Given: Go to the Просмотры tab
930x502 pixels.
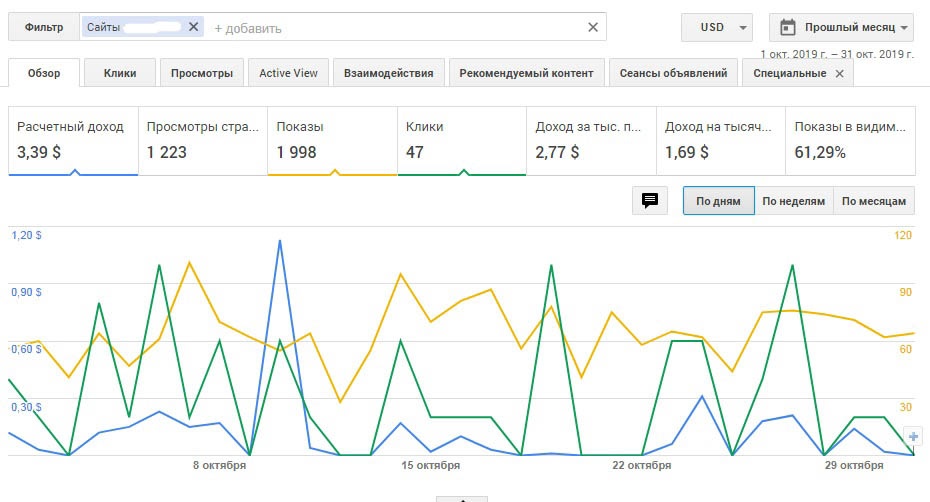Looking at the screenshot, I should [202, 73].
